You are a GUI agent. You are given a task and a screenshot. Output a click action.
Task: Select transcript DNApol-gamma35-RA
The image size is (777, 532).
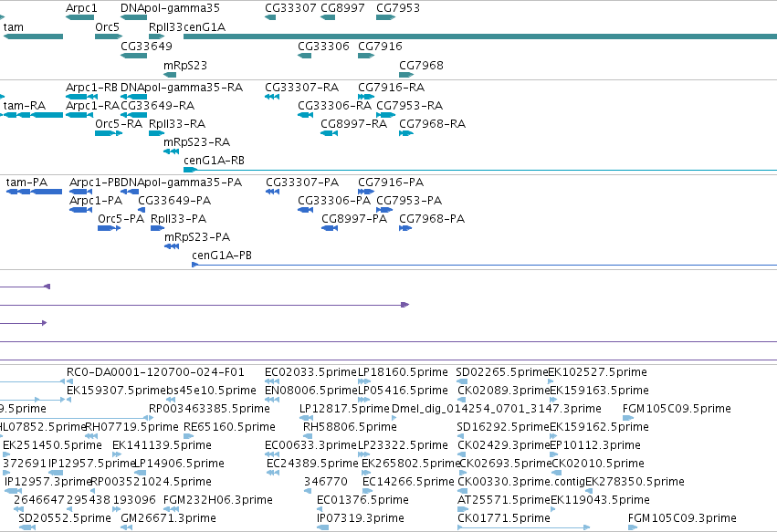tap(182, 88)
